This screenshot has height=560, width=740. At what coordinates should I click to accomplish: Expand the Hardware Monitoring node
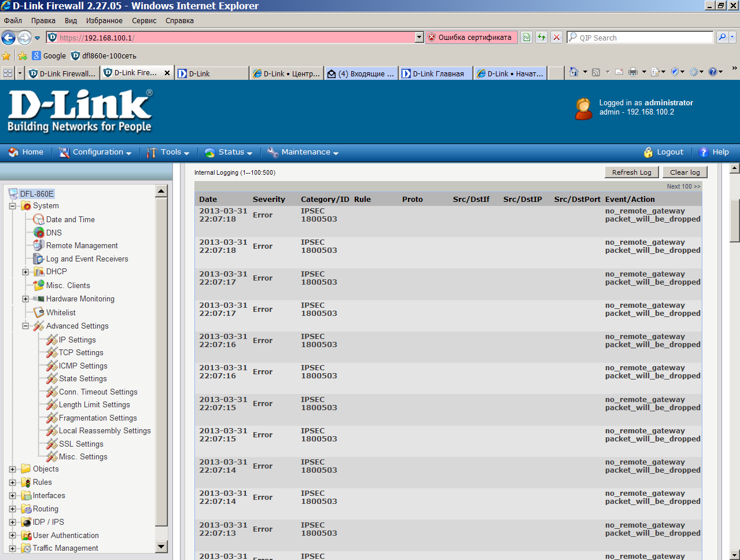[25, 299]
